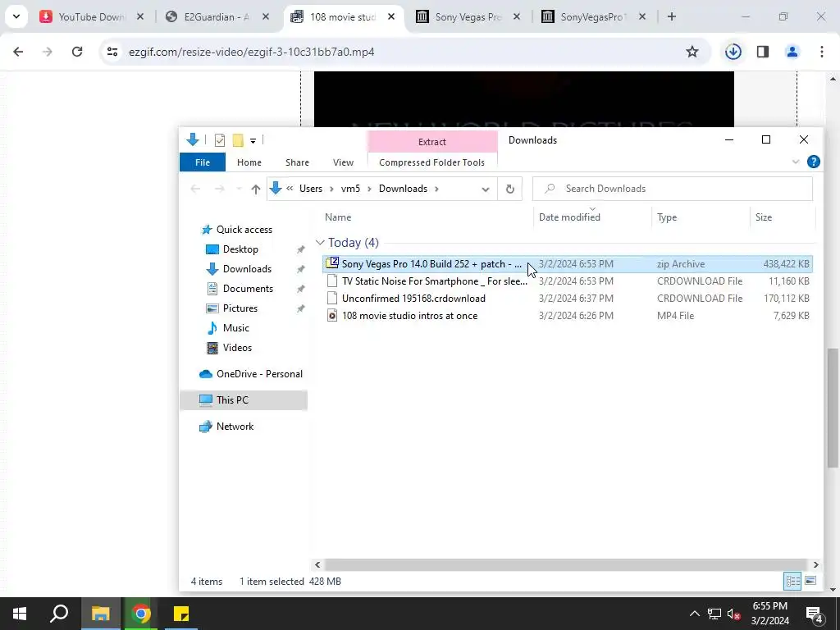
Task: Expand the Explorer ribbon chevron
Action: [796, 162]
